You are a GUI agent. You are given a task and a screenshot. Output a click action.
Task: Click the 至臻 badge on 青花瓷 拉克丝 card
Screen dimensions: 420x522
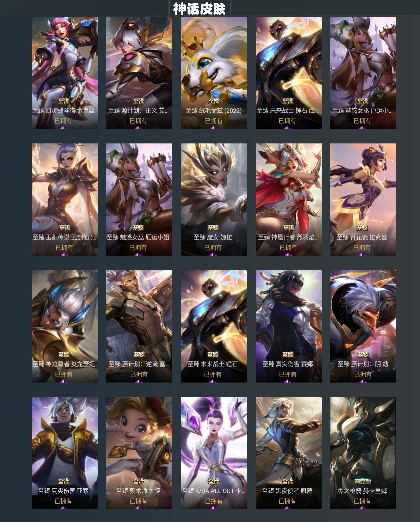[x=362, y=228]
